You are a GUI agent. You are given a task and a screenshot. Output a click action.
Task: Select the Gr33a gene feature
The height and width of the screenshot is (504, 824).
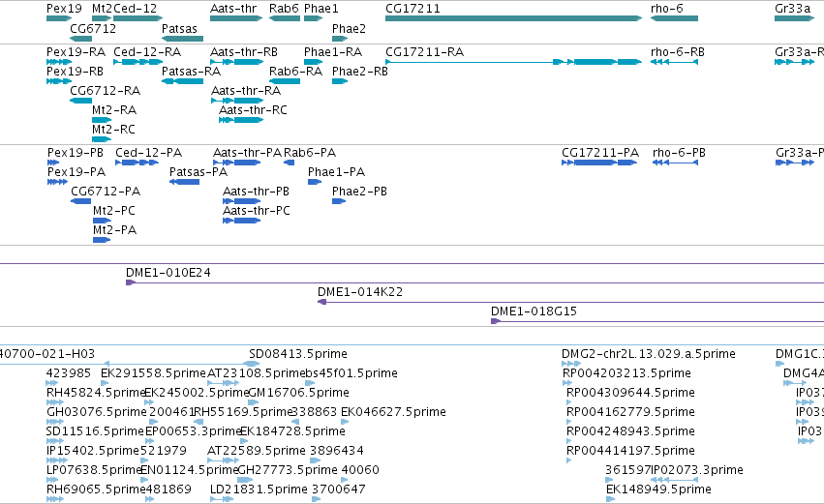click(795, 18)
